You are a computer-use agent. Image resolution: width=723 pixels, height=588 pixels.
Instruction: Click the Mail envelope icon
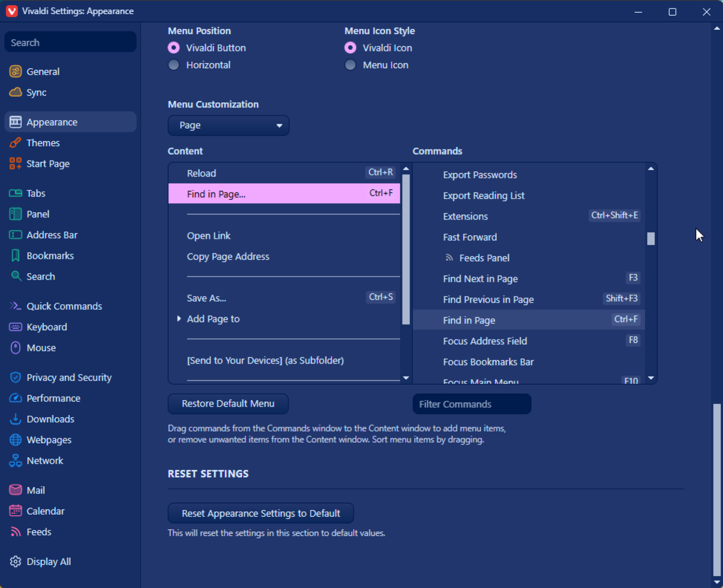click(x=15, y=490)
